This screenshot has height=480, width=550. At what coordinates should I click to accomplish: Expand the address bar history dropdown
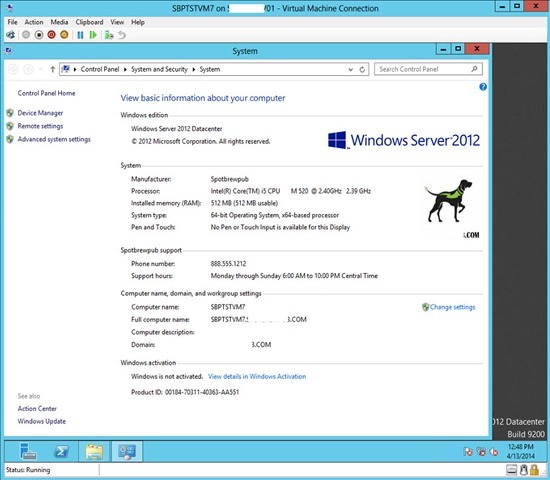(350, 69)
